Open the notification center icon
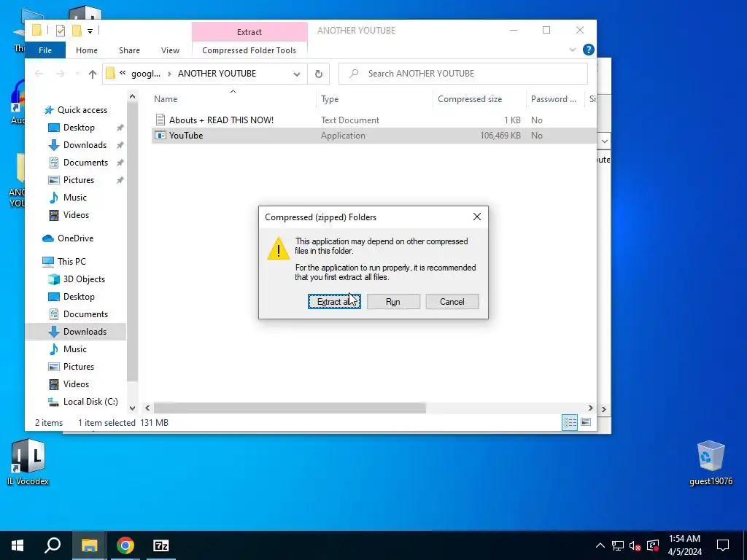Viewport: 747px width, 560px height. pyautogui.click(x=723, y=545)
